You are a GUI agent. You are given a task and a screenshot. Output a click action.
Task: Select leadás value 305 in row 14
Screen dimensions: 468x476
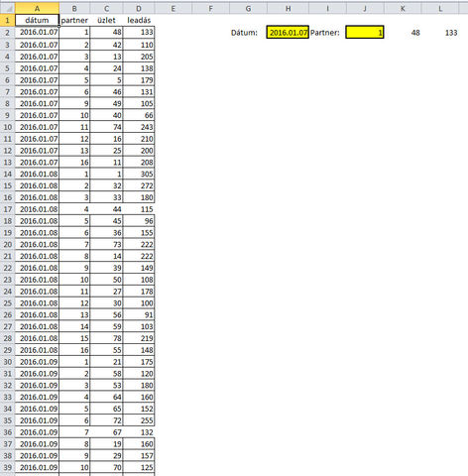139,174
